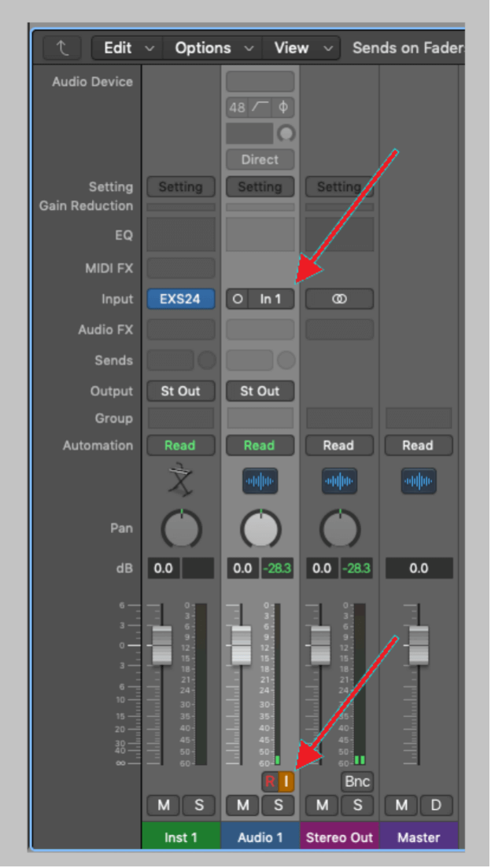The height and width of the screenshot is (868, 491).
Task: Click the up-arrow hierarchy button in toolbar
Action: (x=63, y=49)
